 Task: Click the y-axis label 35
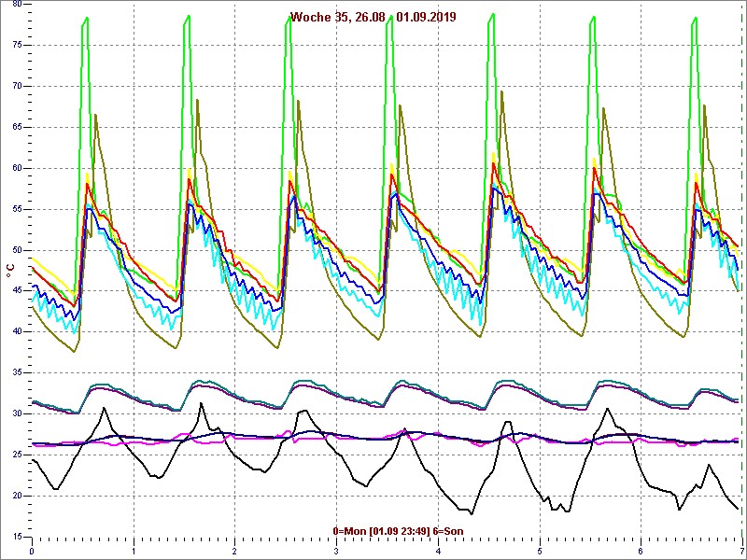(16, 372)
